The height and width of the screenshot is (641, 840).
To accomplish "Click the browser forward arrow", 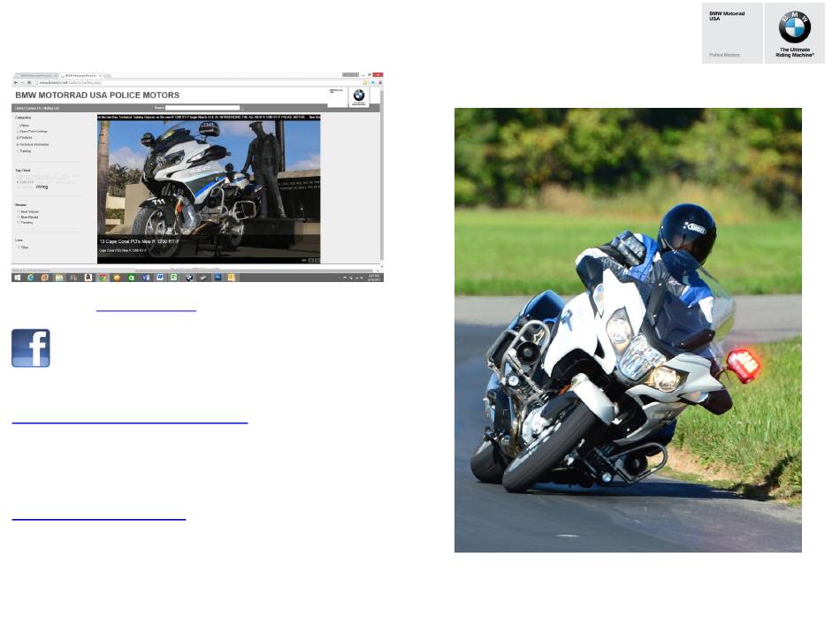I will (x=22, y=82).
